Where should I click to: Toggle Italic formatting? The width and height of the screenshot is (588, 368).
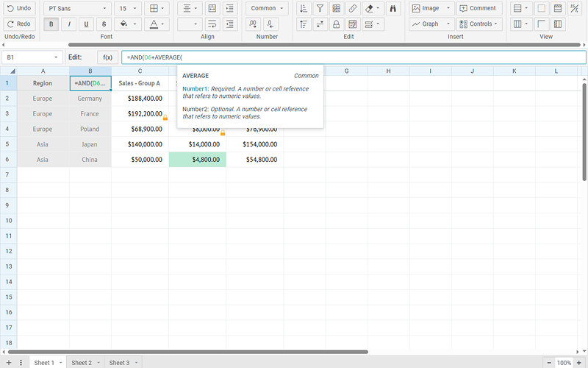click(68, 24)
